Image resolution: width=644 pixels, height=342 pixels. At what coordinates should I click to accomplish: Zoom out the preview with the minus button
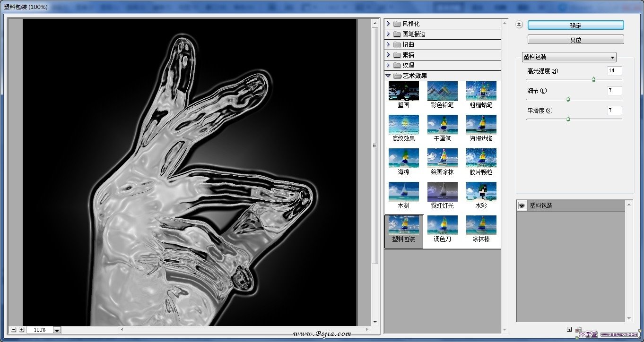[14, 330]
